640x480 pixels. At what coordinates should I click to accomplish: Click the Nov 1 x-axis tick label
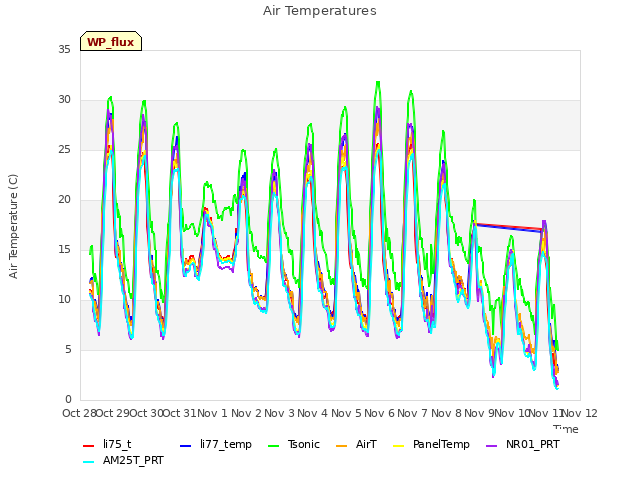[212, 414]
